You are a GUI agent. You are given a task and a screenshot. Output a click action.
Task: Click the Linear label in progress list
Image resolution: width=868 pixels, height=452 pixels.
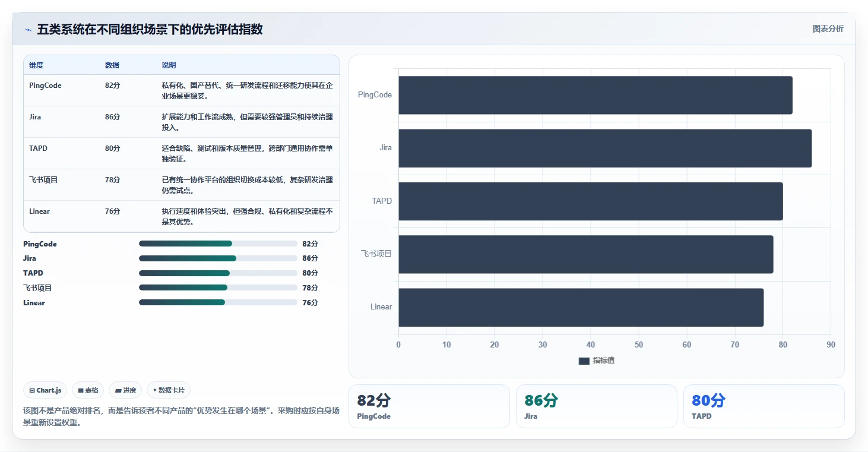(x=34, y=303)
